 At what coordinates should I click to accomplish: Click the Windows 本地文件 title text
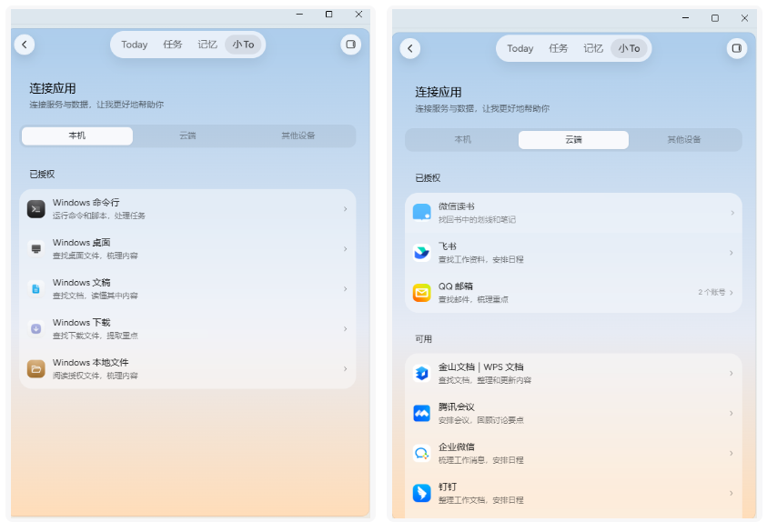90,363
